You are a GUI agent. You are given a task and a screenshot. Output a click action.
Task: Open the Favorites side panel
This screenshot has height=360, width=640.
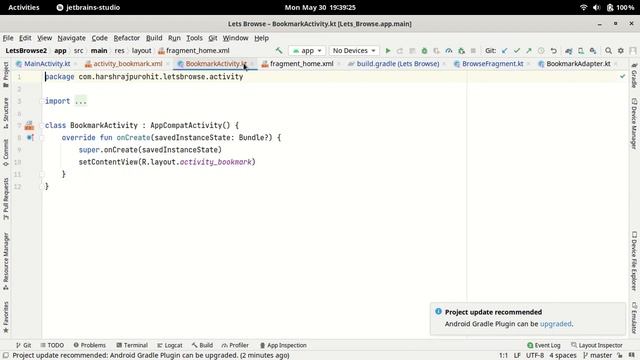[6, 317]
